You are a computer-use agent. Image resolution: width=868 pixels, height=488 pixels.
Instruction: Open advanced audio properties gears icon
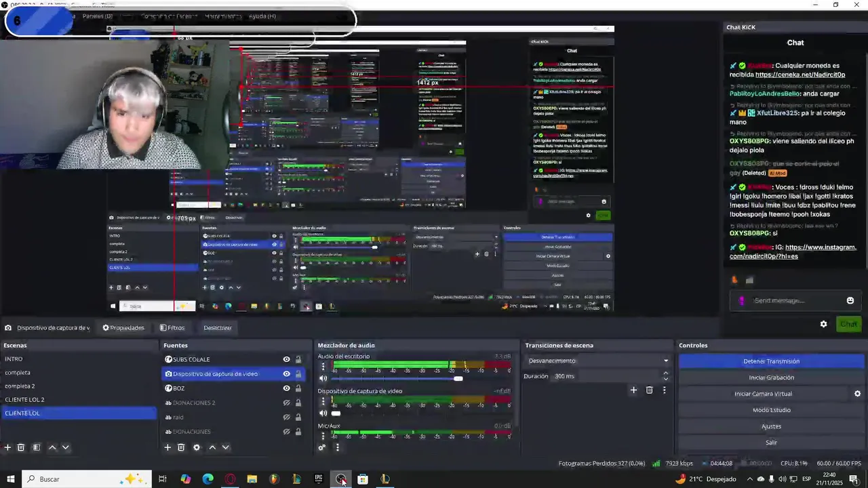click(x=322, y=447)
